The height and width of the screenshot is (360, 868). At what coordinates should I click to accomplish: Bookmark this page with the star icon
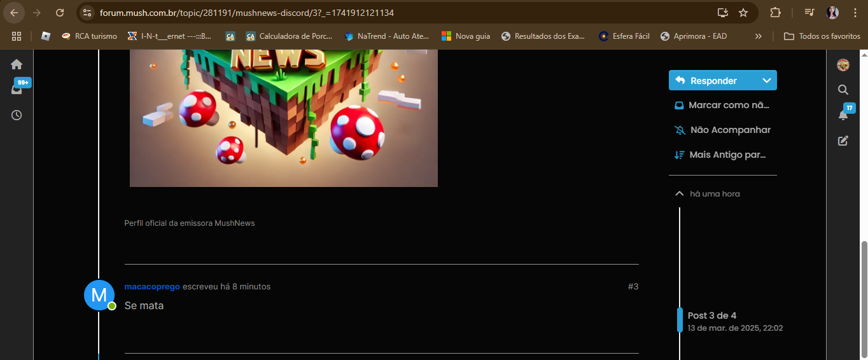[743, 13]
